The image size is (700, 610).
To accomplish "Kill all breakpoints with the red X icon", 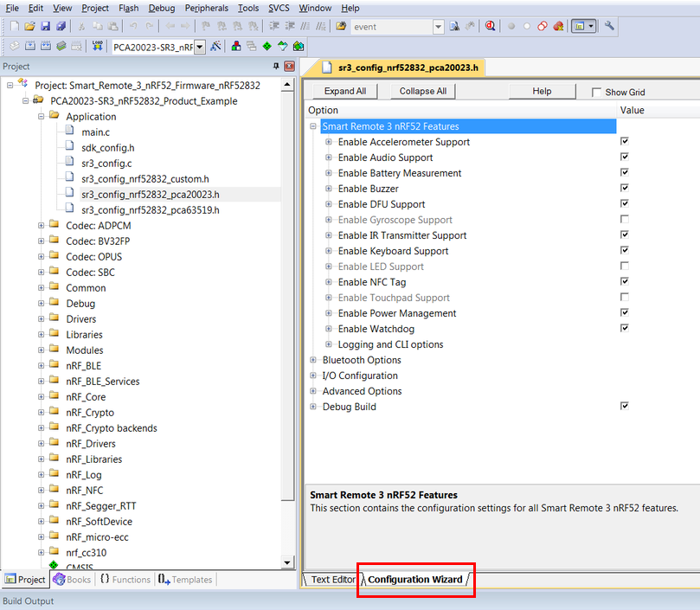I will [x=558, y=26].
